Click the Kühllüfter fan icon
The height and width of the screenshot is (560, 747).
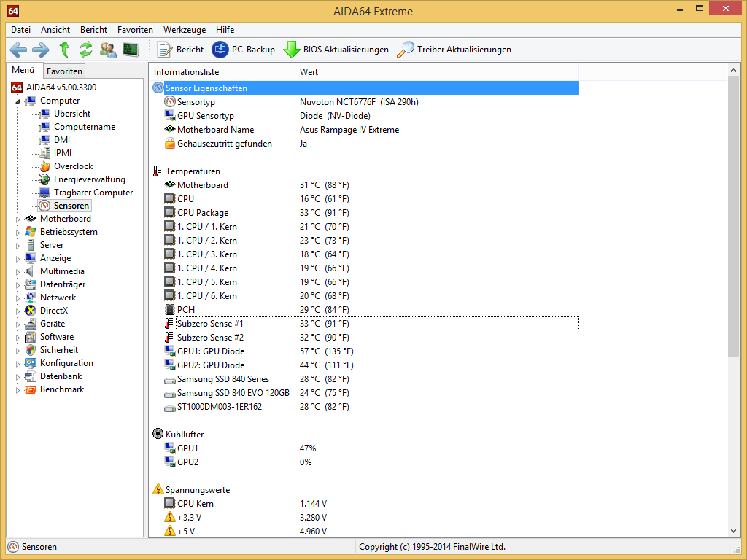[158, 434]
